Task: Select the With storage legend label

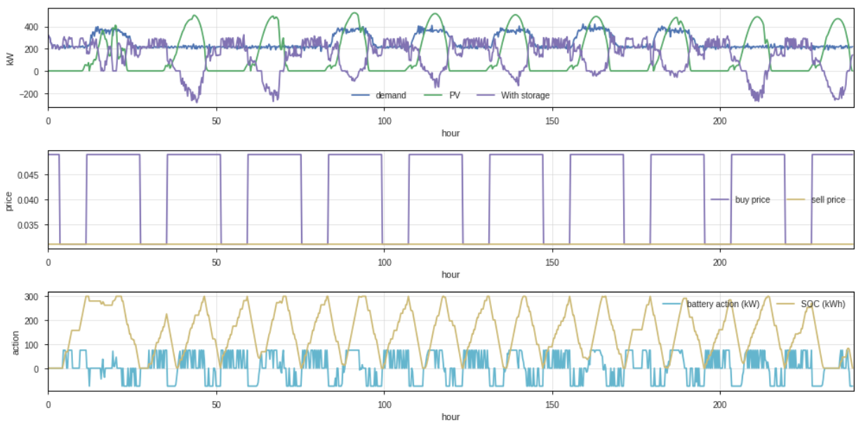Action: (x=525, y=95)
